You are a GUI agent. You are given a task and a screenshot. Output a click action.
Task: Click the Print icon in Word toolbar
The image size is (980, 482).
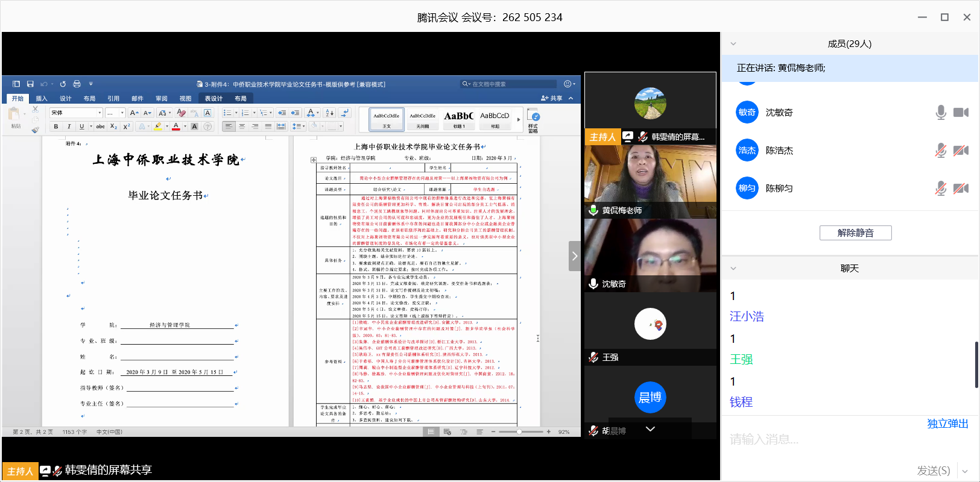(77, 84)
